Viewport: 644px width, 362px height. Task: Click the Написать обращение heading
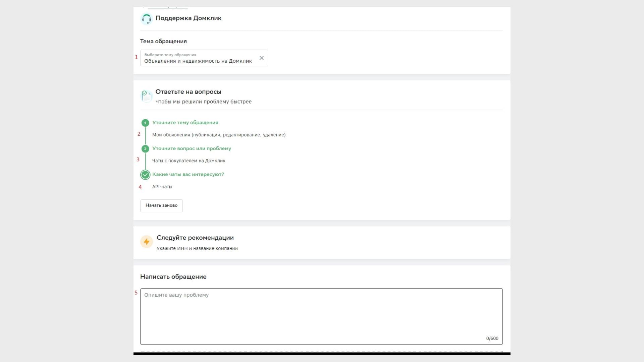173,277
